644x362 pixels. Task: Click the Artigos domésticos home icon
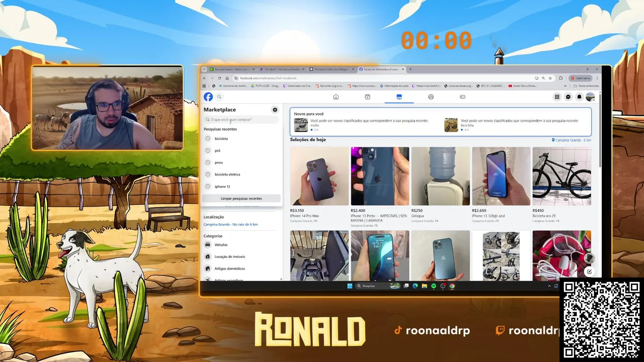[208, 268]
